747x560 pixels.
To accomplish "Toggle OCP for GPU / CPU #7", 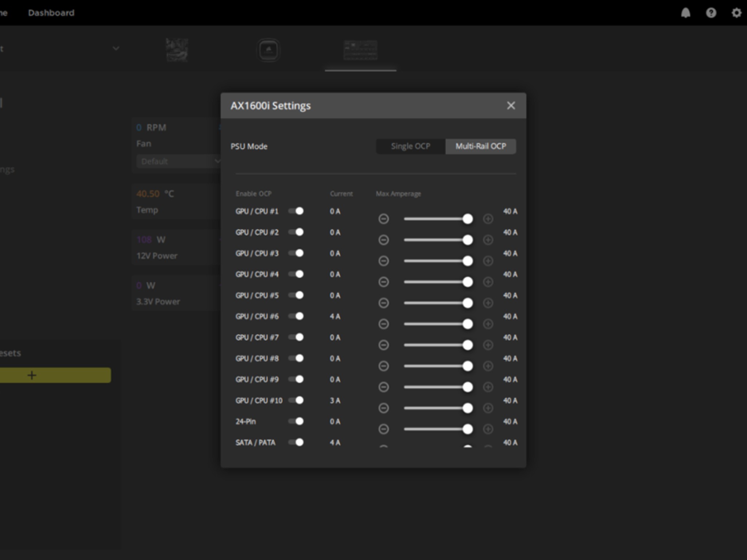I will [x=296, y=337].
